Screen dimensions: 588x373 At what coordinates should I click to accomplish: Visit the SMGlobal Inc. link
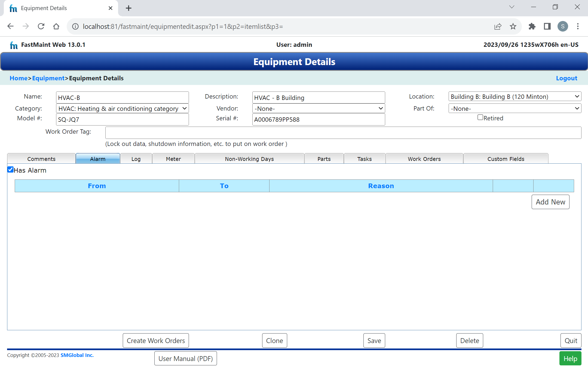click(x=77, y=355)
